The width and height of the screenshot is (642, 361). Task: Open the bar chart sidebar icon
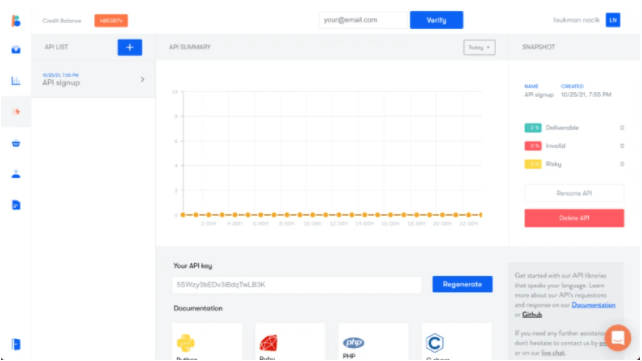point(16,81)
